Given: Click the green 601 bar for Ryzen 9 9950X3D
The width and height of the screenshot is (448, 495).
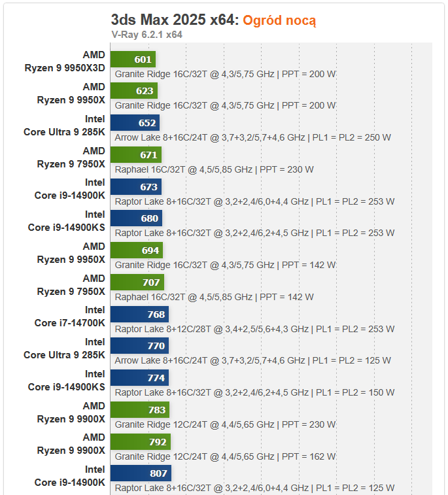Looking at the screenshot, I should (133, 60).
